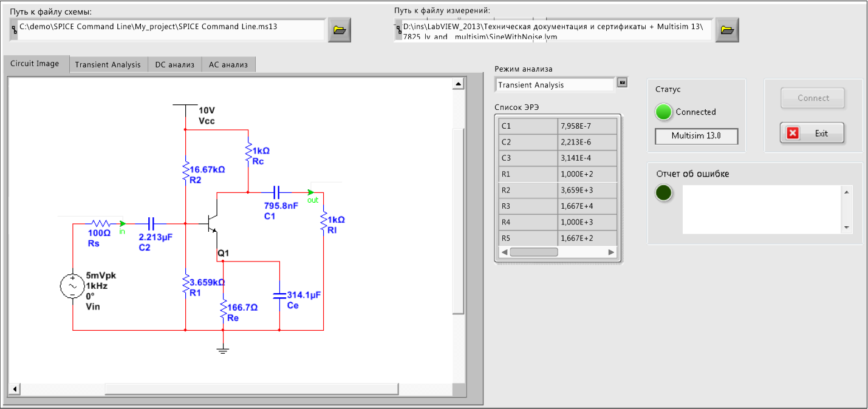The image size is (868, 409).
Task: Open the analysis mode dropdown
Action: coord(622,83)
